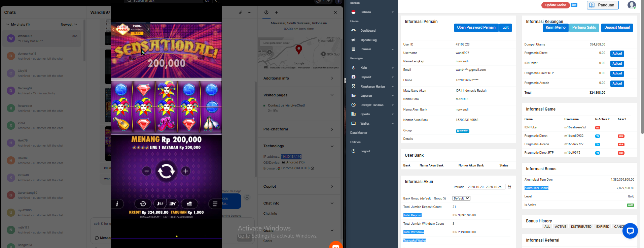
Task: Spin the slot with the circular arrows
Action: pos(166,171)
